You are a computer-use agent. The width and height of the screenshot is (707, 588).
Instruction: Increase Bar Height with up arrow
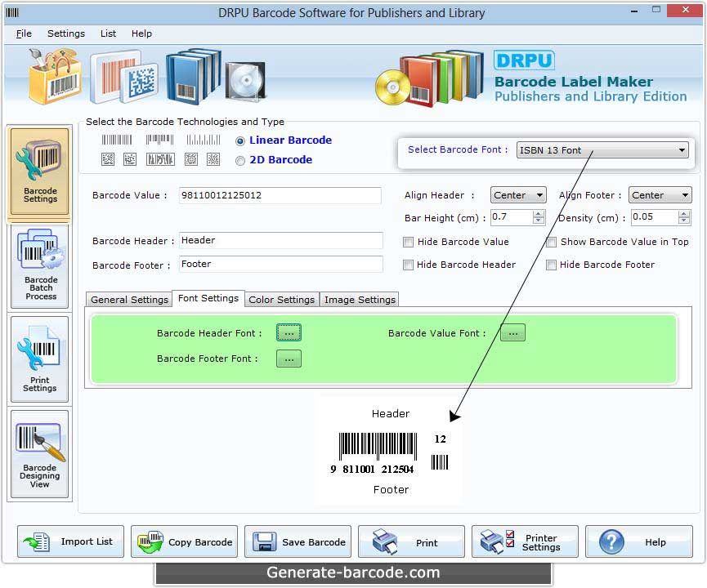(539, 214)
